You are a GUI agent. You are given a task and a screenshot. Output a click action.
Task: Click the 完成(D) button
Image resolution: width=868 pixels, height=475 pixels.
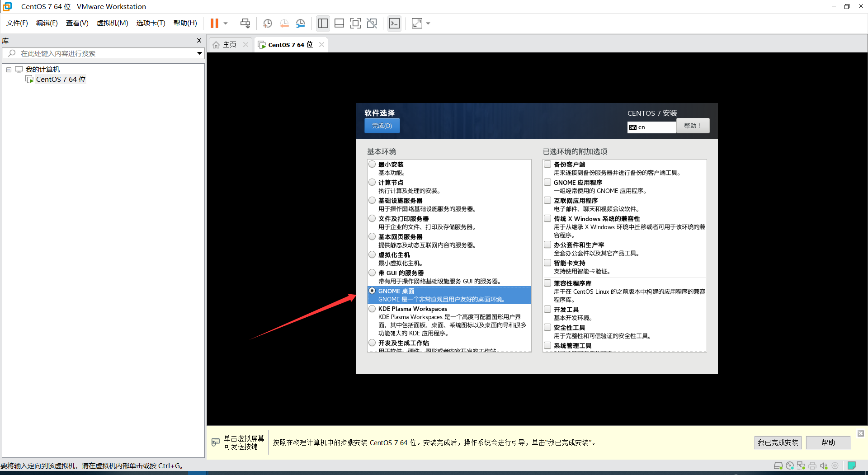(382, 126)
